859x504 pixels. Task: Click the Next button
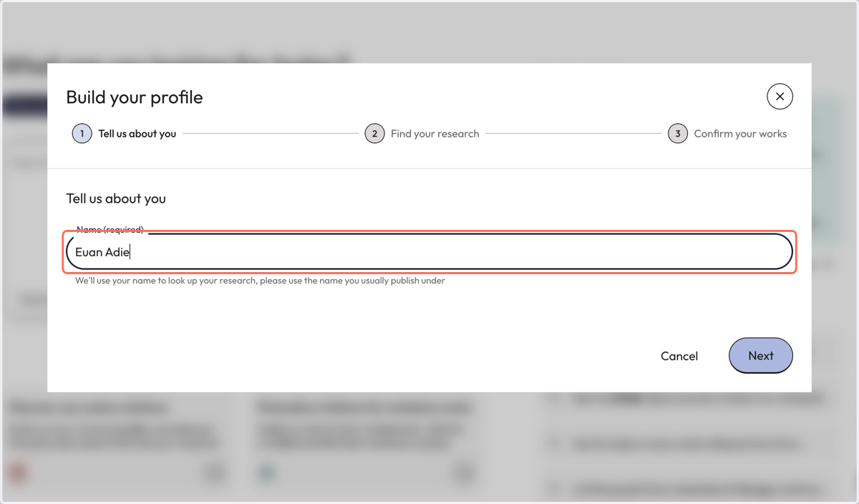(761, 356)
